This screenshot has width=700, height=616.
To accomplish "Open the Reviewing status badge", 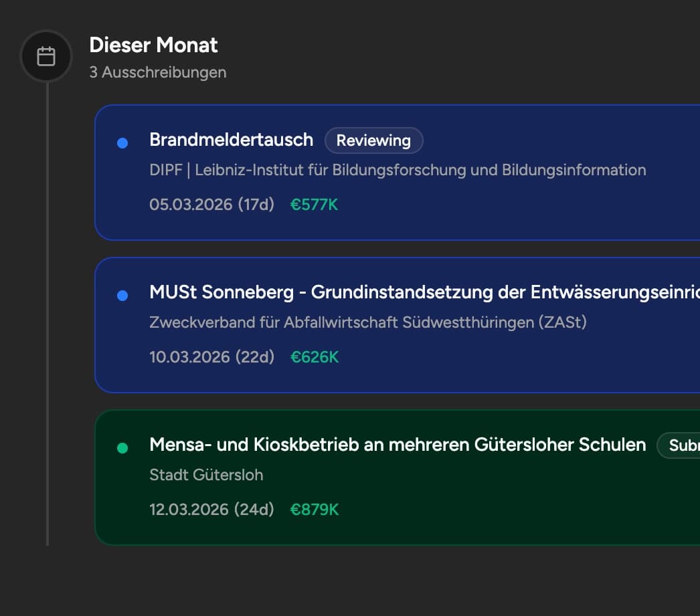I will click(373, 140).
